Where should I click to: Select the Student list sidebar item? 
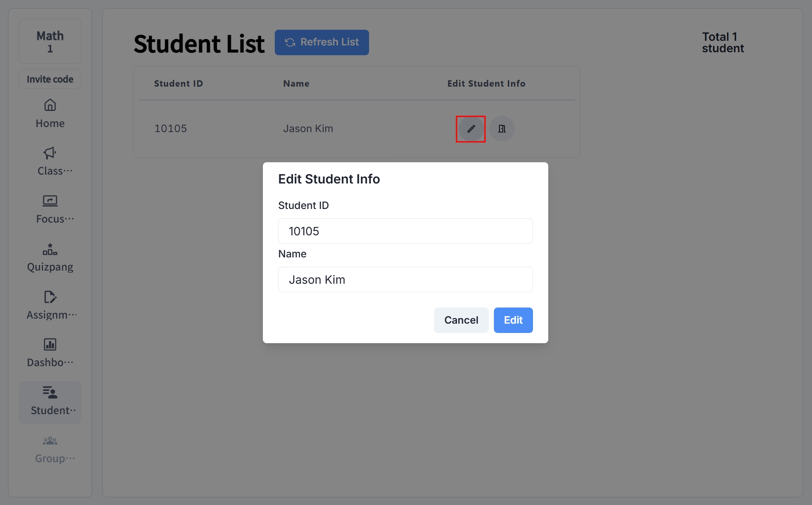click(50, 402)
